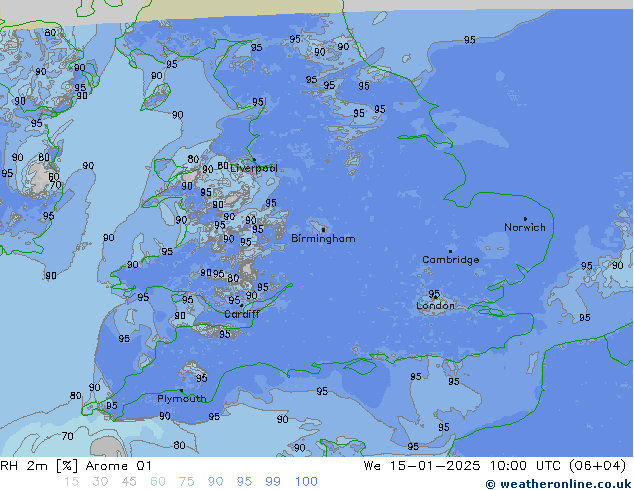Click legend value 75

tap(186, 482)
